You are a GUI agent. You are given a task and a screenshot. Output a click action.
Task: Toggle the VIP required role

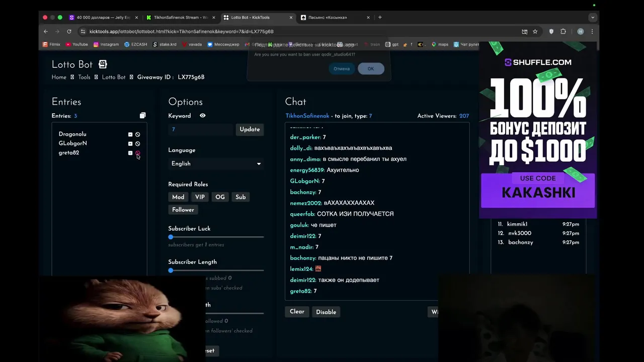tap(200, 197)
